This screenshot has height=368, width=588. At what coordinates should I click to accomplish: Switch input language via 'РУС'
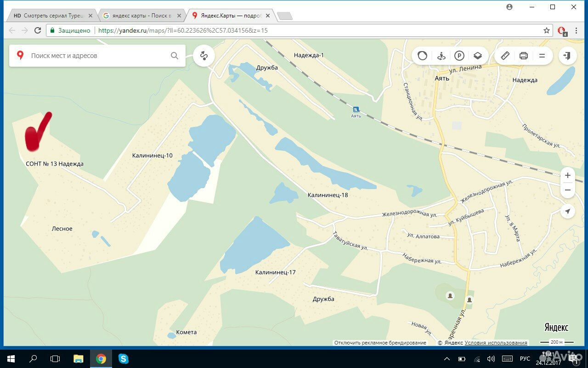click(x=525, y=359)
